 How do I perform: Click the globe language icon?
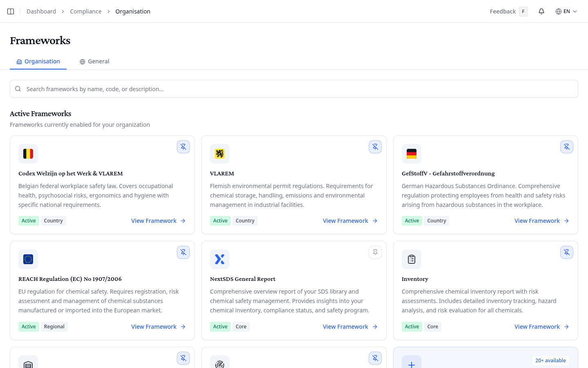click(559, 11)
